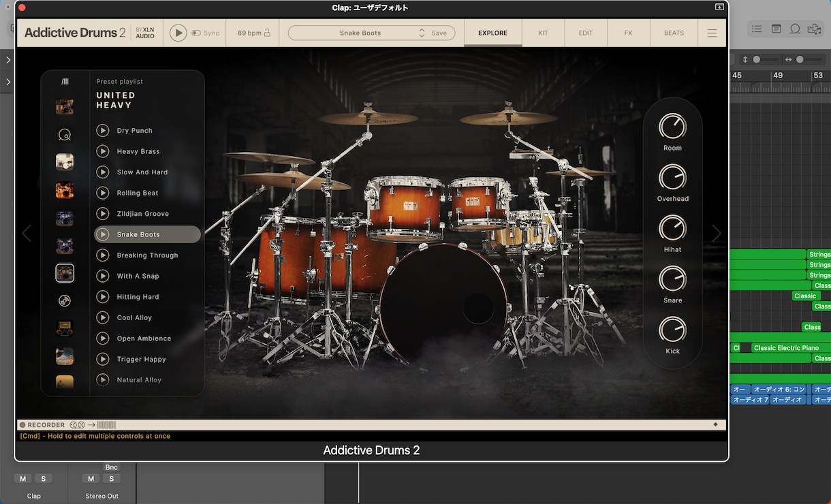
Task: Click the kick drum search icon in sidebar
Action: point(65,135)
